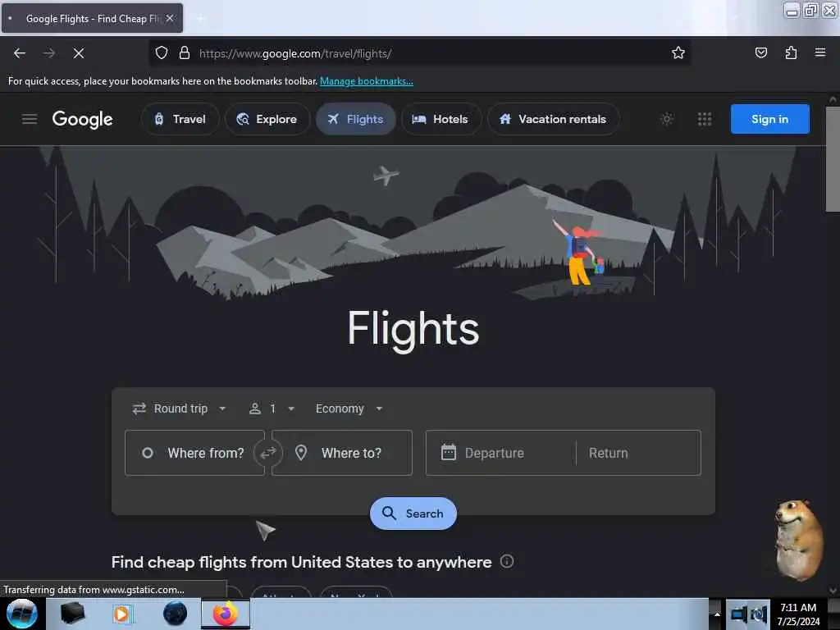Image resolution: width=840 pixels, height=630 pixels.
Task: Open volume control in system tray
Action: tap(759, 614)
